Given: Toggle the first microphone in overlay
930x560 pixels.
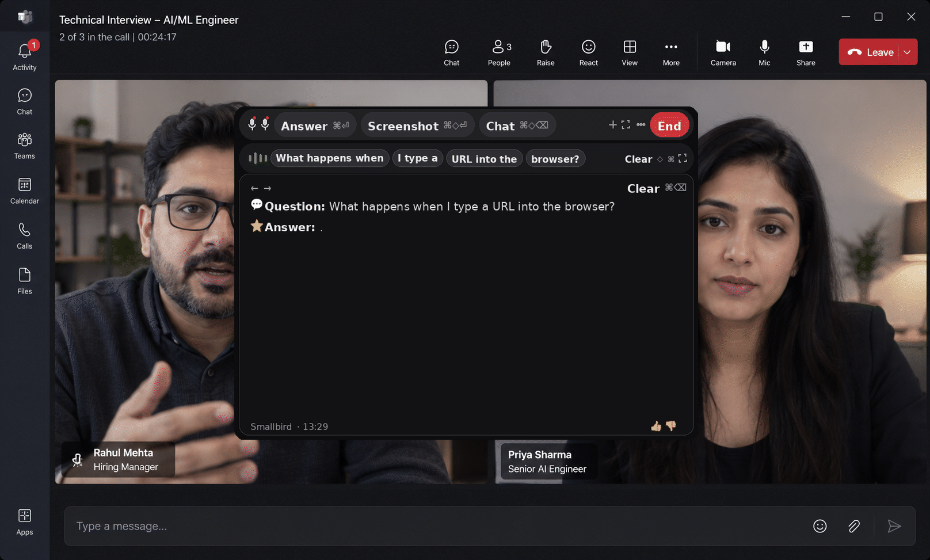Looking at the screenshot, I should [252, 124].
